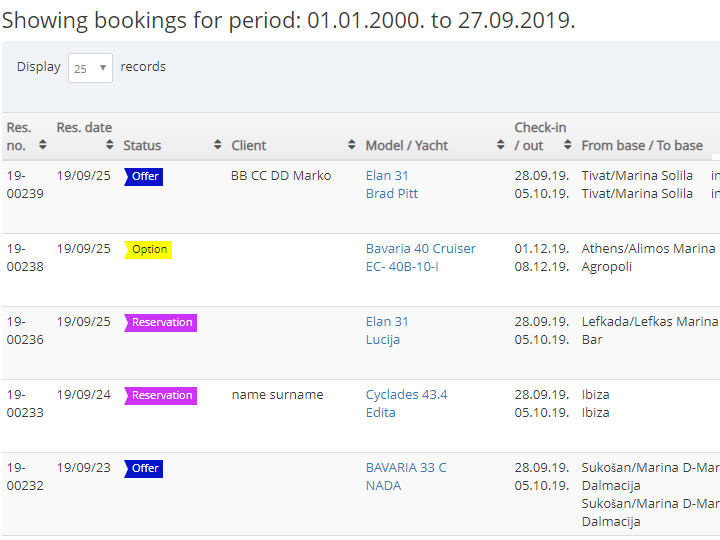
Task: Click the From base / To base header
Action: [x=642, y=145]
